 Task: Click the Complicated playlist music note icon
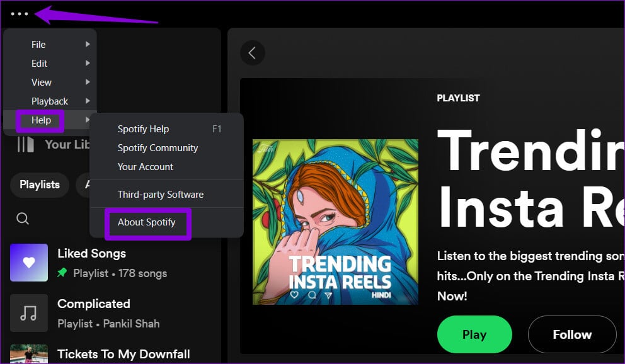click(x=29, y=313)
